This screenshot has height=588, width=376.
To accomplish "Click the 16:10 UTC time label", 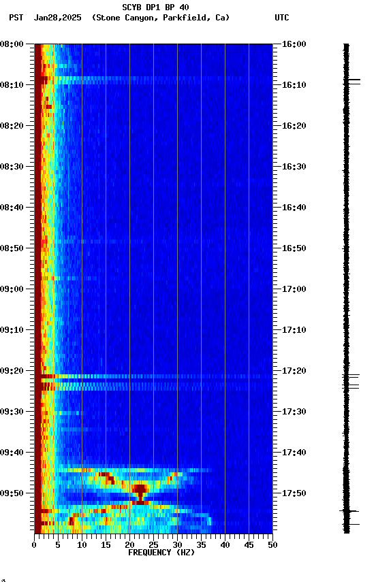I will coord(294,85).
